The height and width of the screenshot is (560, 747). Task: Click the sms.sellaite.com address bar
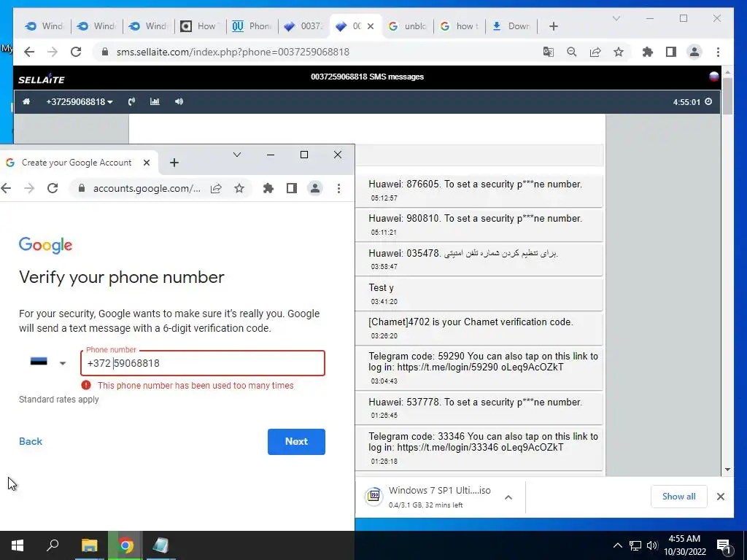point(314,52)
